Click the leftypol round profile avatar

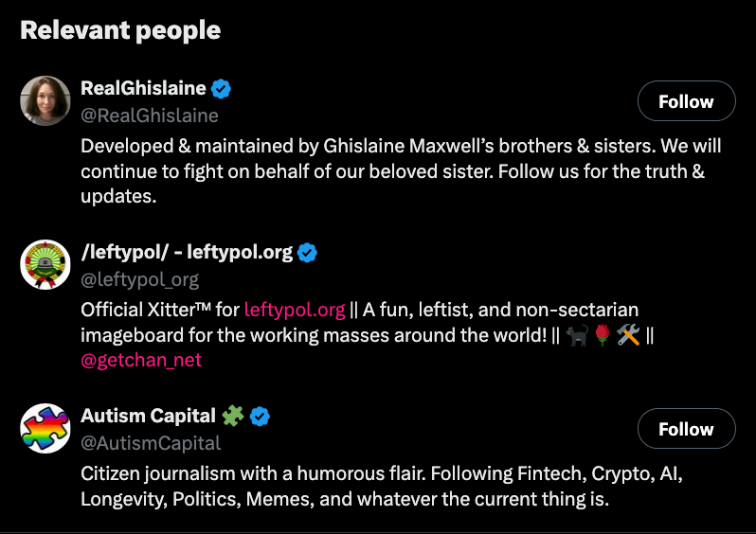point(45,265)
